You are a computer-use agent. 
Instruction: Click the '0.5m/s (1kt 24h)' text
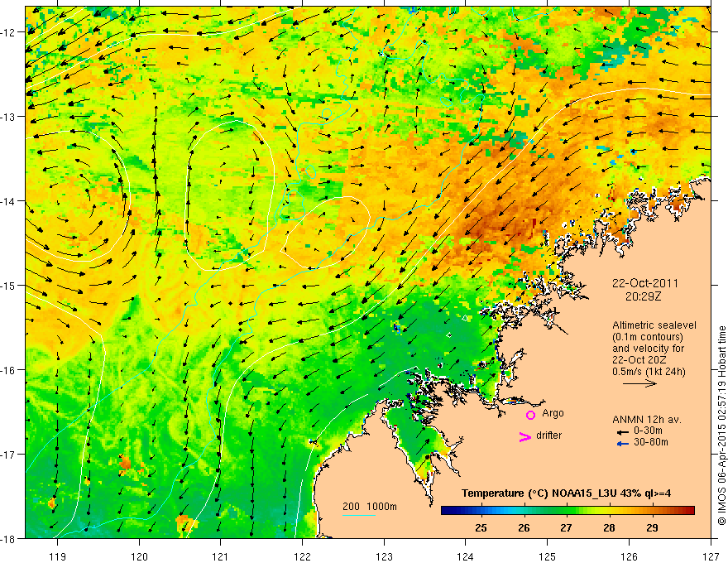tap(649, 372)
